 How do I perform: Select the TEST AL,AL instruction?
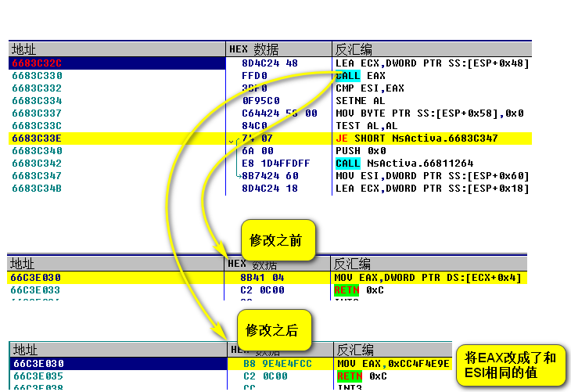(366, 126)
